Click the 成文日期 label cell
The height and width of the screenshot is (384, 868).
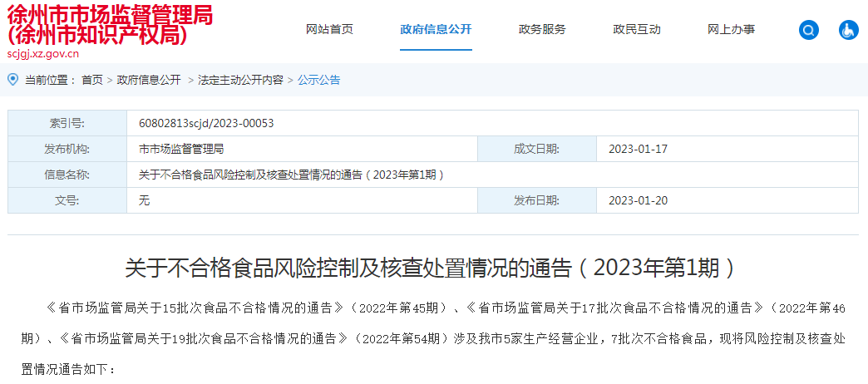(537, 149)
